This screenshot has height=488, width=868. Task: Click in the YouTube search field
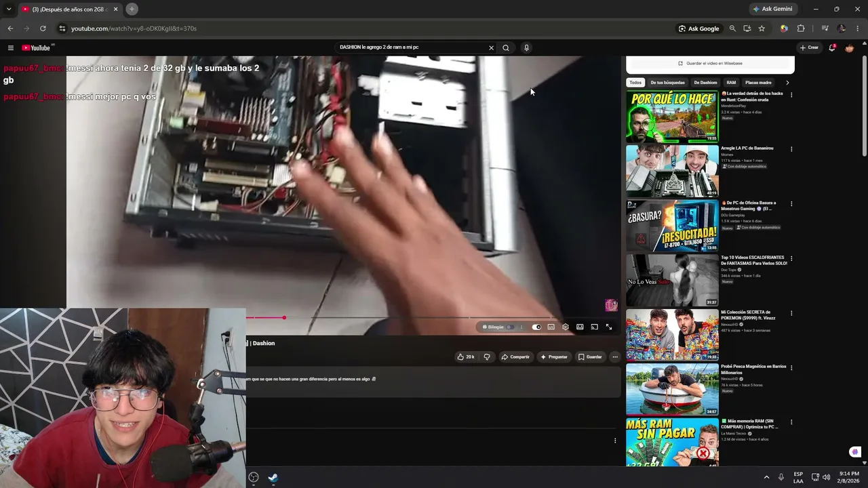[412, 48]
